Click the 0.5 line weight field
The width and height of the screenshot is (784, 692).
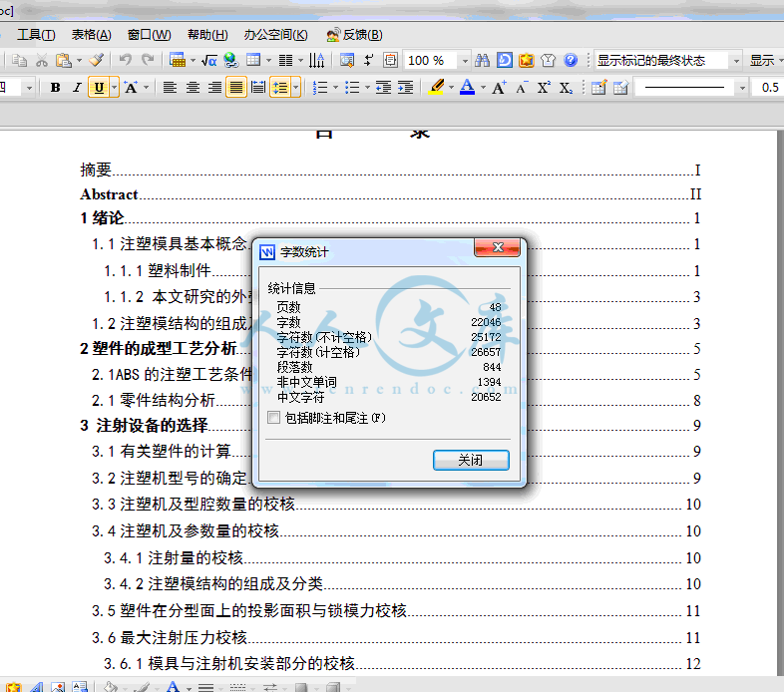pyautogui.click(x=769, y=88)
